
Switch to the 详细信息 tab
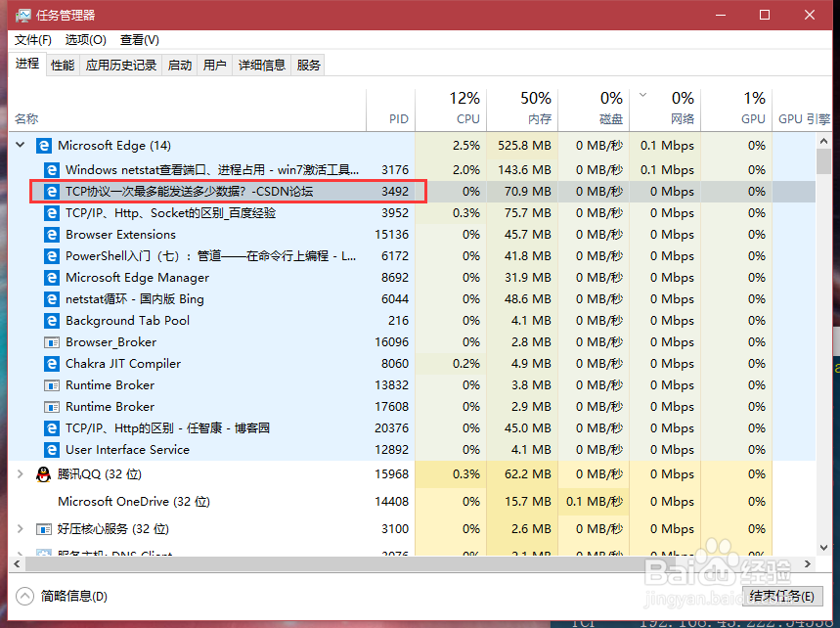(261, 66)
